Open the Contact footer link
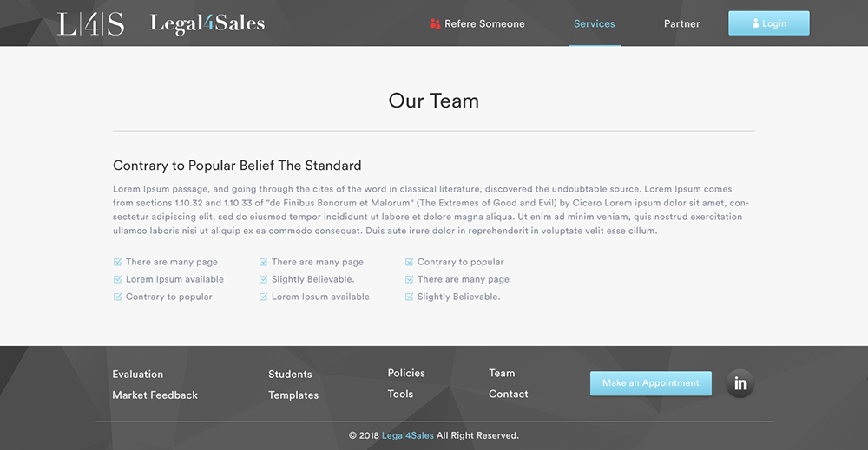The height and width of the screenshot is (450, 868). [x=509, y=395]
